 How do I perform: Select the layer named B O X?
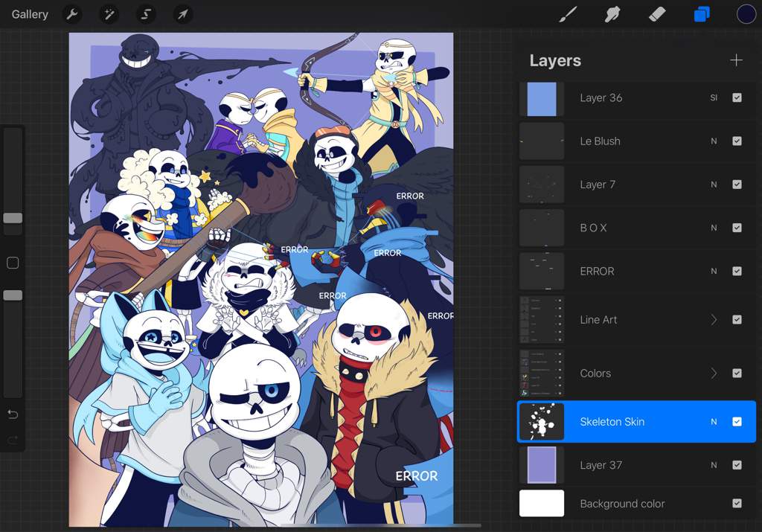(593, 228)
